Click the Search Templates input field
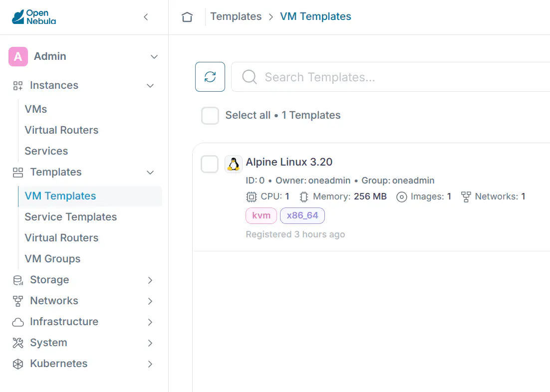The image size is (550, 392). (390, 77)
